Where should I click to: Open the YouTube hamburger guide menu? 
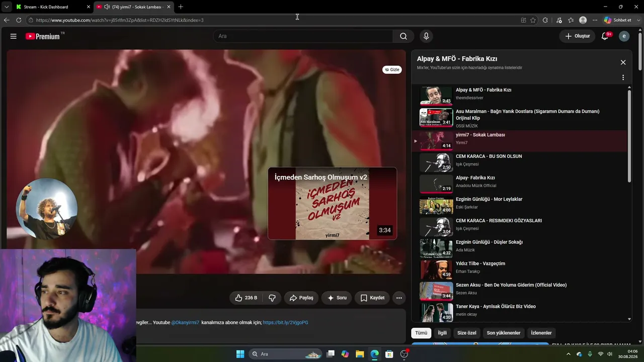pyautogui.click(x=14, y=36)
